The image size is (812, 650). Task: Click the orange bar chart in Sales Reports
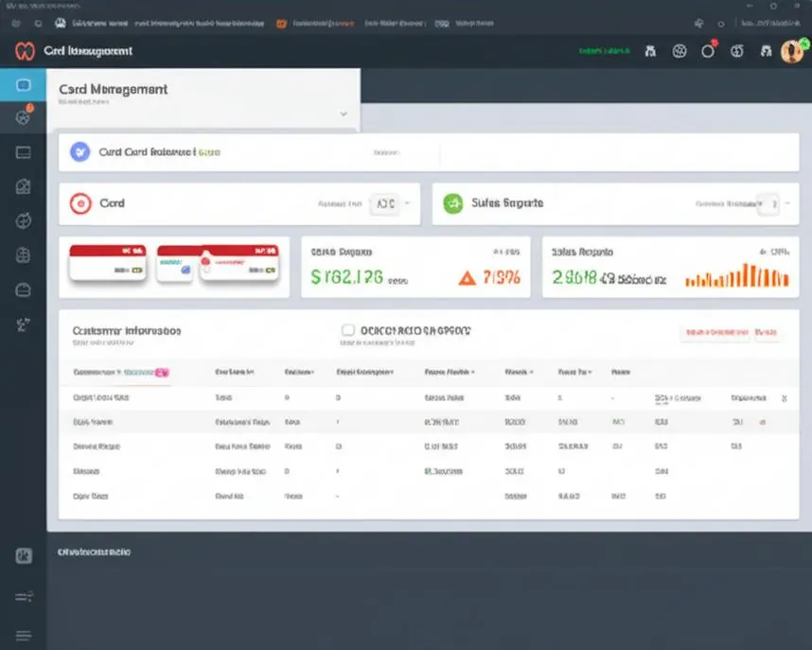pos(737,274)
